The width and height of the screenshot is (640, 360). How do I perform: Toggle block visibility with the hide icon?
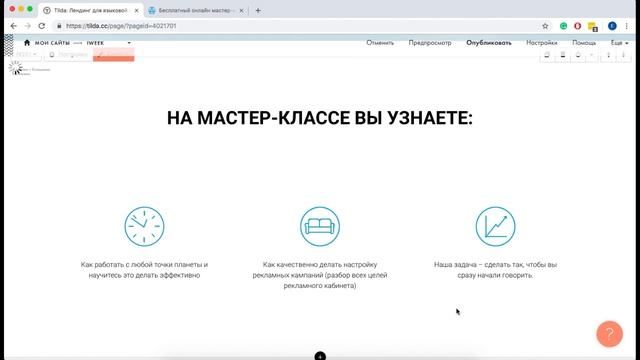click(x=578, y=55)
